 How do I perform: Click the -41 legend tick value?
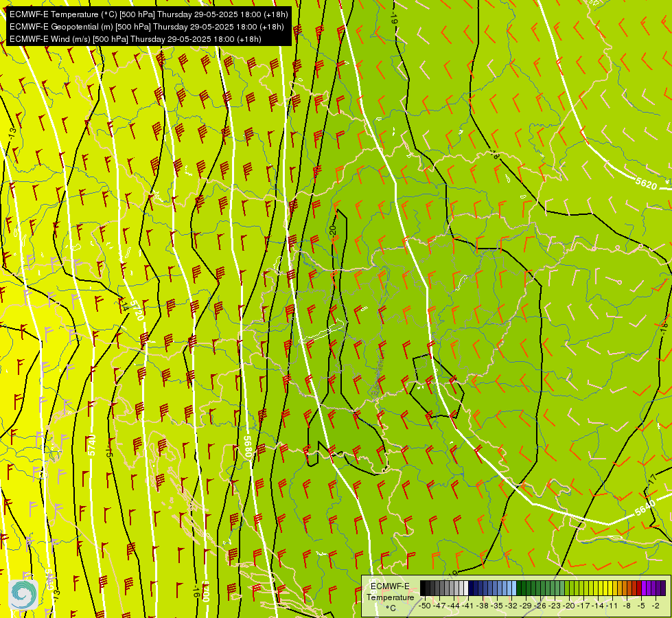[468, 606]
